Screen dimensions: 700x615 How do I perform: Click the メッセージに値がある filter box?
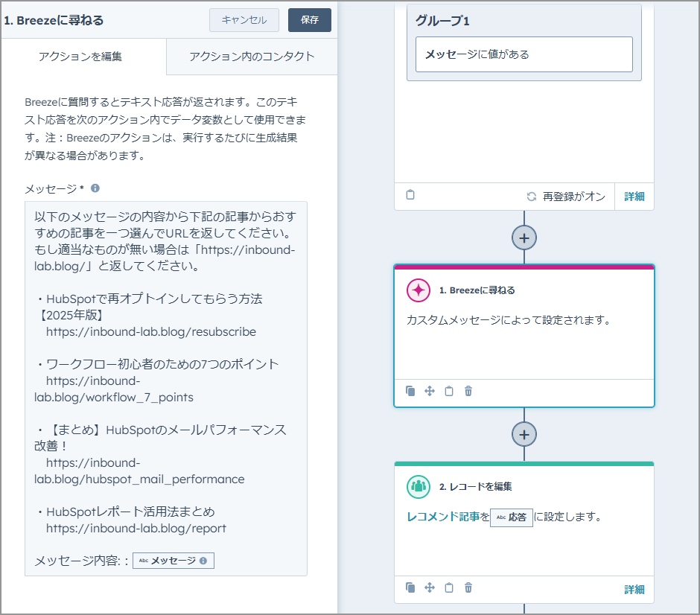[524, 54]
